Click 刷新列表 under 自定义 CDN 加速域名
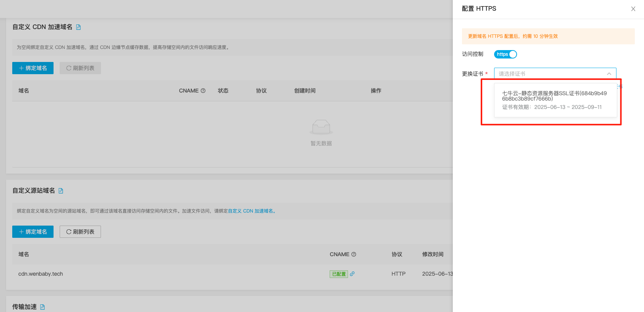Screen dimensions: 644x312 [80, 68]
